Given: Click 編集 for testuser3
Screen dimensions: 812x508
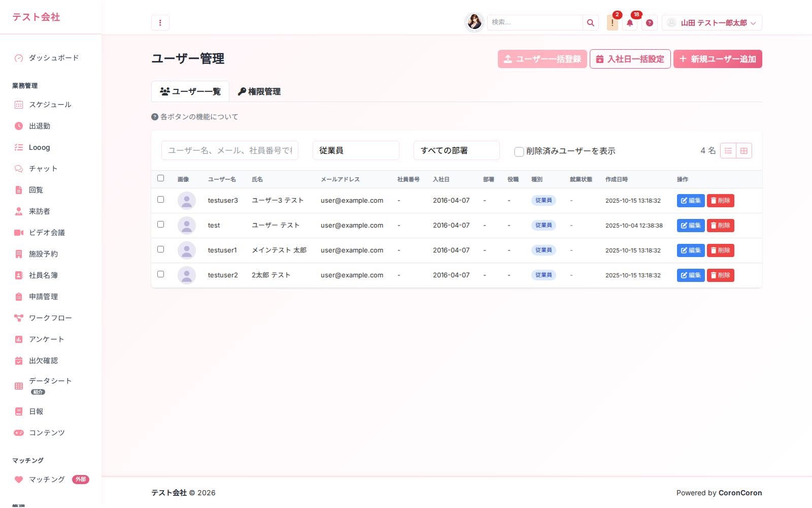Looking at the screenshot, I should (691, 201).
